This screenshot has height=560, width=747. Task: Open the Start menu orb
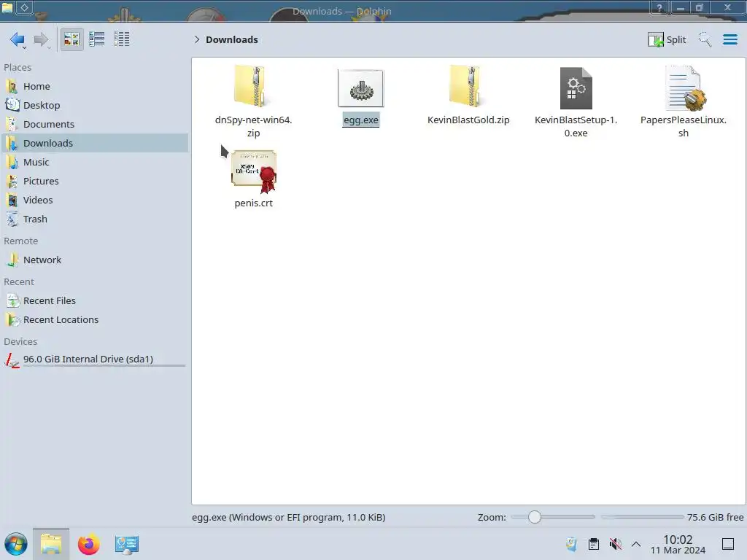16,544
